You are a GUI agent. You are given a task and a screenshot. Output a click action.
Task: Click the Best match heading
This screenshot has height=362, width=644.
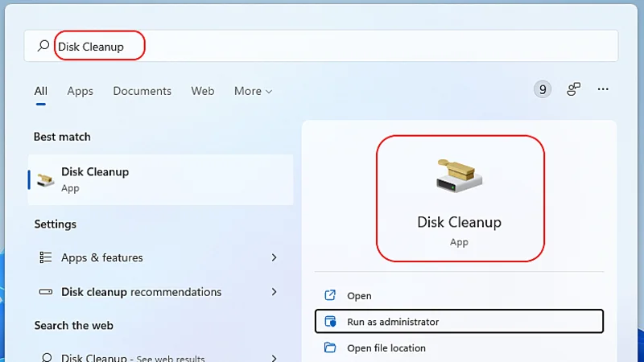pos(62,137)
